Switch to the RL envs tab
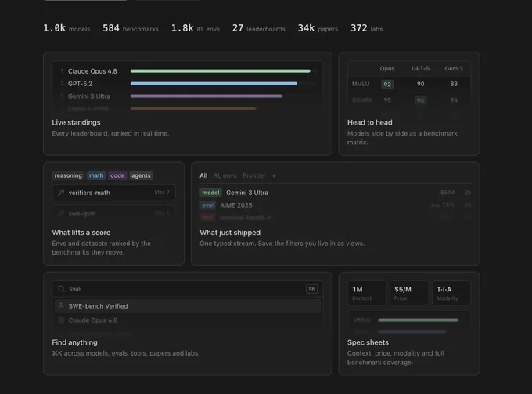This screenshot has height=394, width=532. (x=225, y=175)
